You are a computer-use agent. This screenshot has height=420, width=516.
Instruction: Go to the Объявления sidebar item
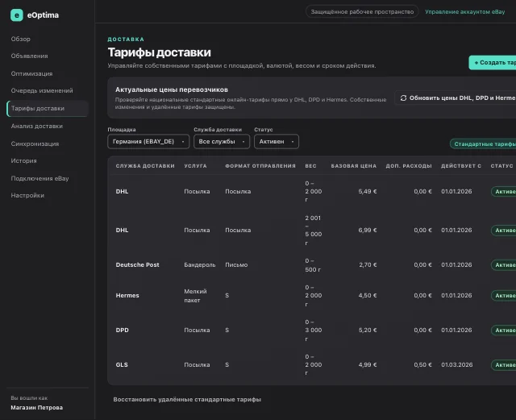coord(29,56)
